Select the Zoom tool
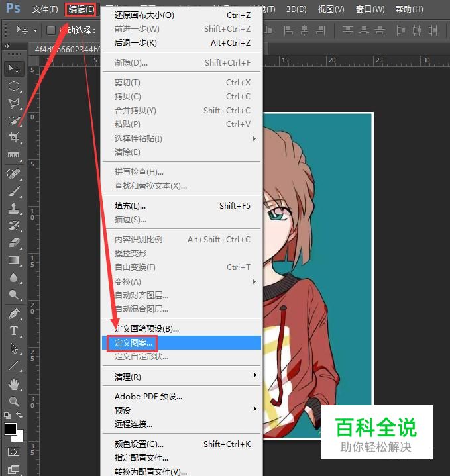Image resolution: width=450 pixels, height=476 pixels. [14, 402]
